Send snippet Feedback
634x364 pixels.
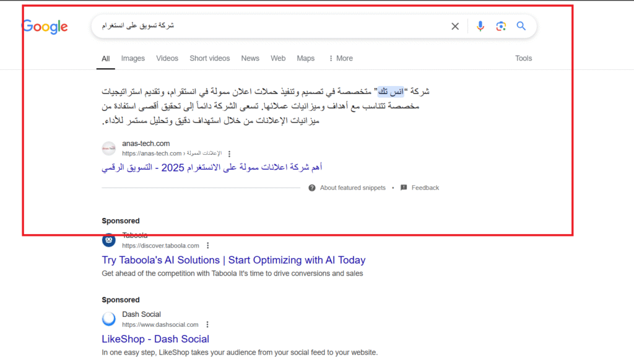[x=425, y=188]
